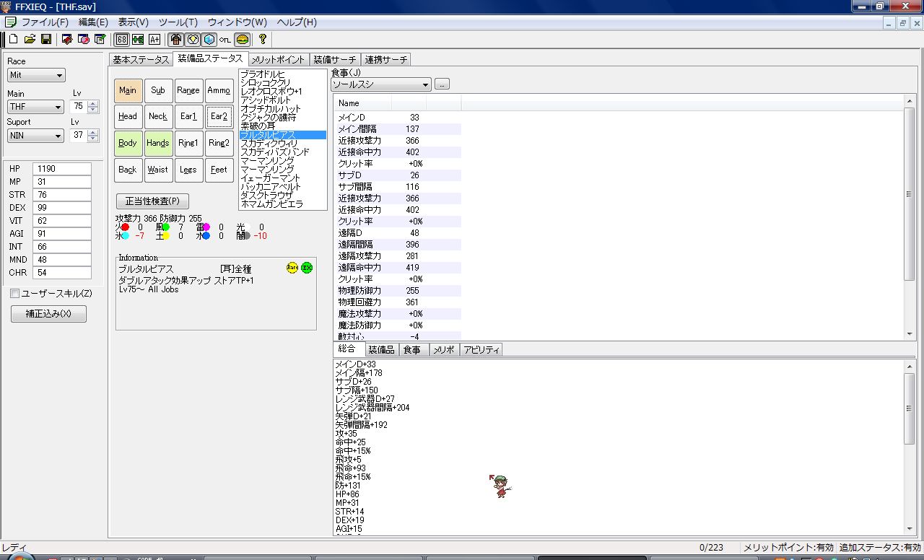Click the yellow question mark help icon
This screenshot has width=924, height=560.
click(263, 39)
